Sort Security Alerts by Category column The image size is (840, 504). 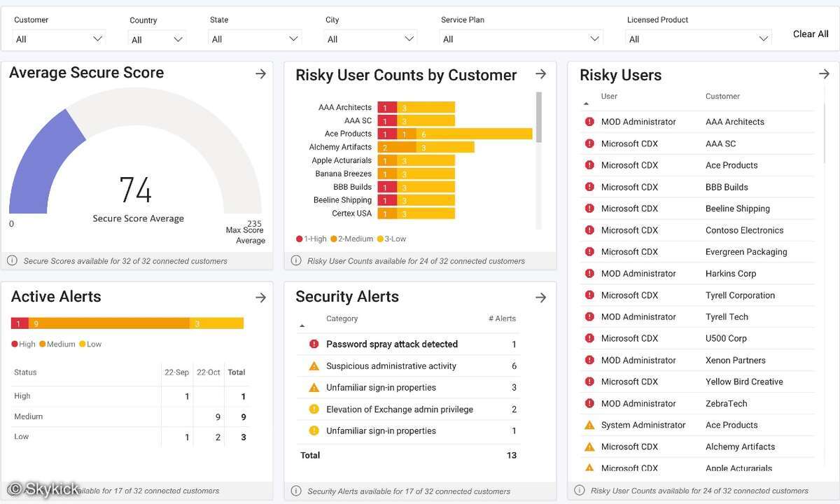click(342, 318)
